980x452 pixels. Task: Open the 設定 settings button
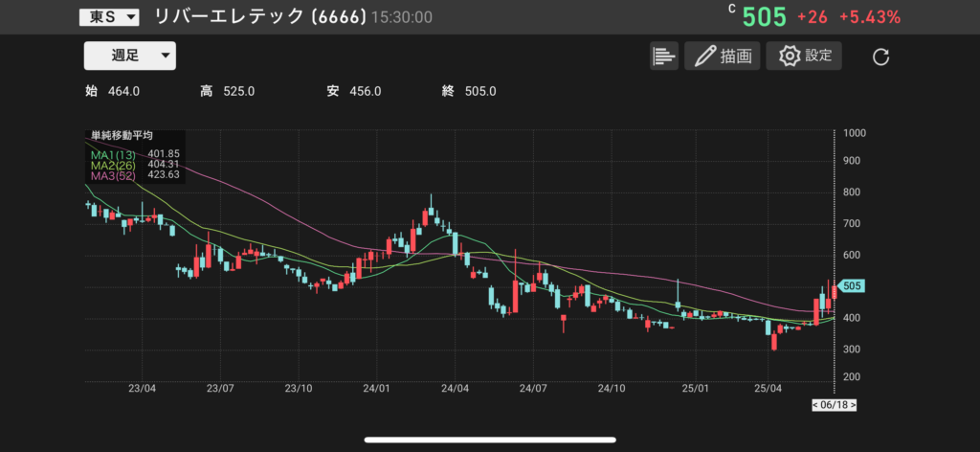pos(804,56)
